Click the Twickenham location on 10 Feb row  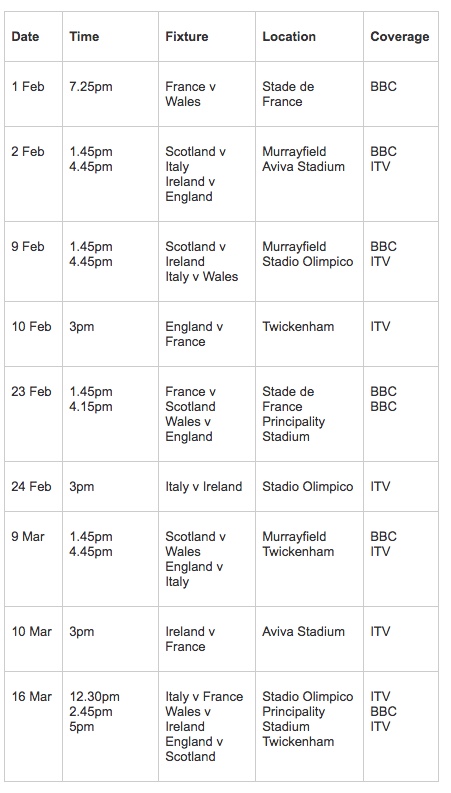298,327
